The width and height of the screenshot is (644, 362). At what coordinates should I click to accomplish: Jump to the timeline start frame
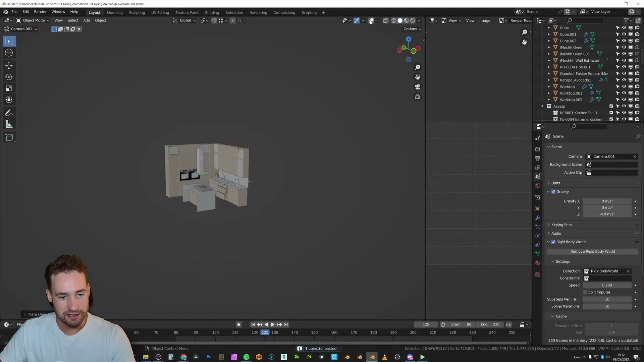click(x=253, y=324)
